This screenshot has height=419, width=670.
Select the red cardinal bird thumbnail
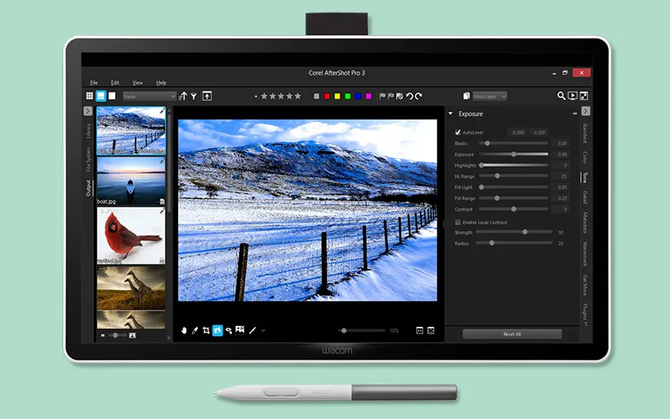pyautogui.click(x=130, y=233)
